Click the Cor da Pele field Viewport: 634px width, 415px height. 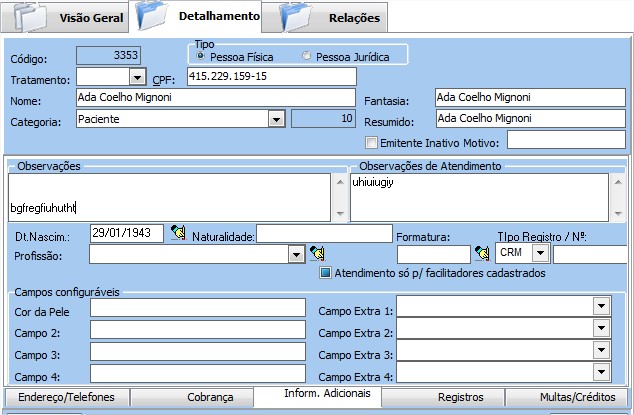[197, 307]
